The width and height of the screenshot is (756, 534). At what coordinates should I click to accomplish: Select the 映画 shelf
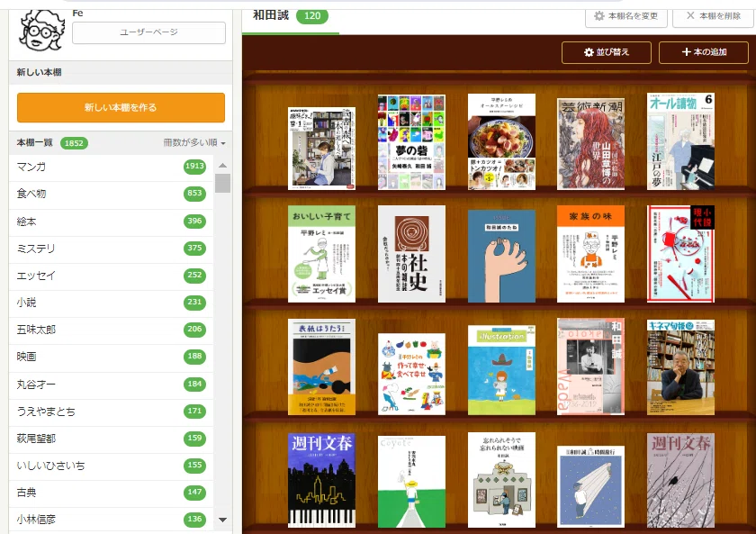tap(111, 357)
